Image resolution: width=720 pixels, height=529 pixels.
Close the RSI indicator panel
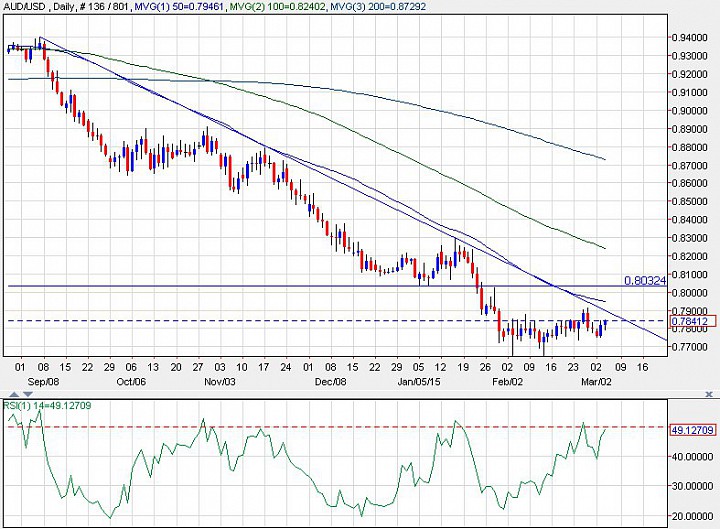pos(709,394)
